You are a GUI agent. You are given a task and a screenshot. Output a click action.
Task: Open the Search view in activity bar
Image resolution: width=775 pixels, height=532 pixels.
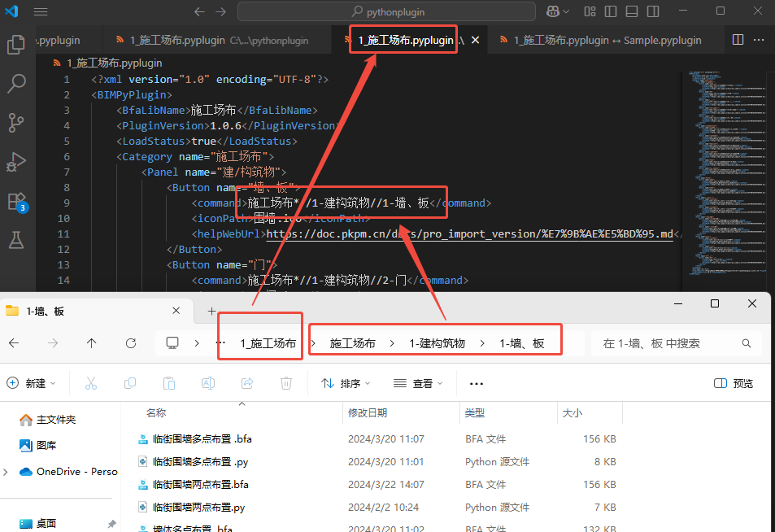click(16, 83)
